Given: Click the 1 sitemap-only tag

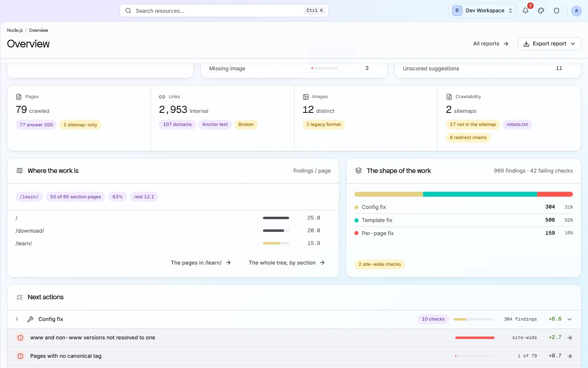Looking at the screenshot, I should coord(80,125).
